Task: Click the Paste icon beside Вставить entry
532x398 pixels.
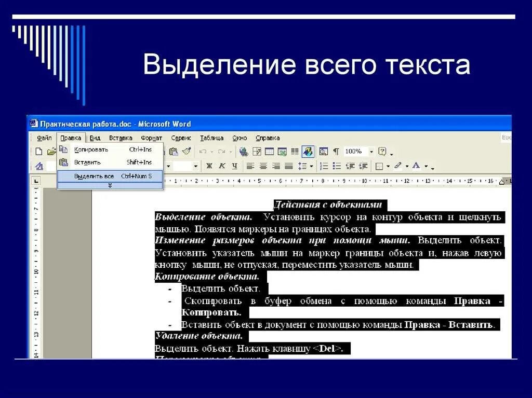Action: pos(63,162)
